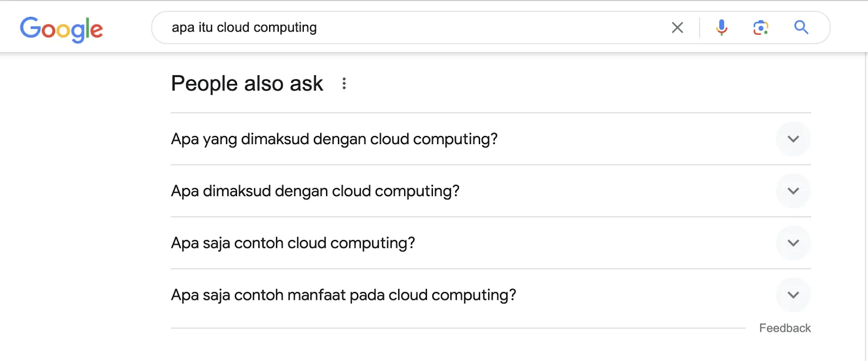868x361 pixels.
Task: Open the three-dot menu beside People also ask
Action: [x=344, y=83]
